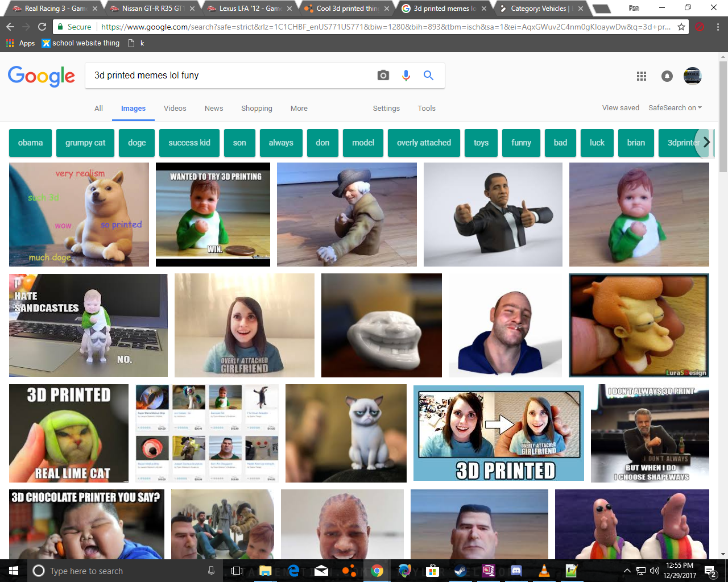Open Steam from the taskbar

pyautogui.click(x=461, y=571)
